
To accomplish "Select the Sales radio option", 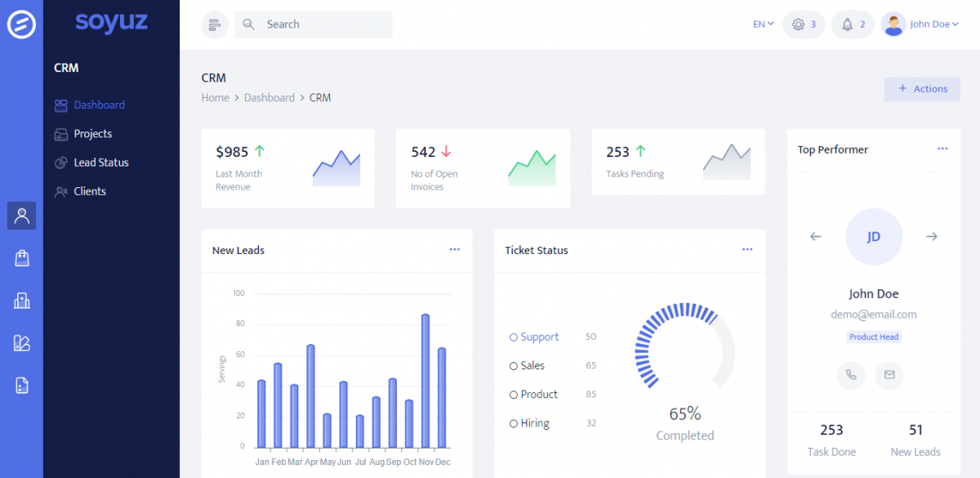I will [x=514, y=366].
